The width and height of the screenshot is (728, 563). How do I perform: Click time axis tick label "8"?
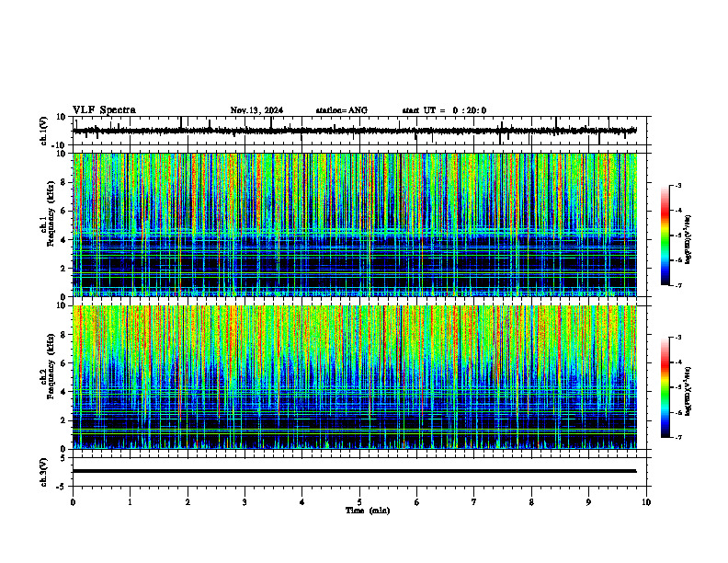[531, 502]
